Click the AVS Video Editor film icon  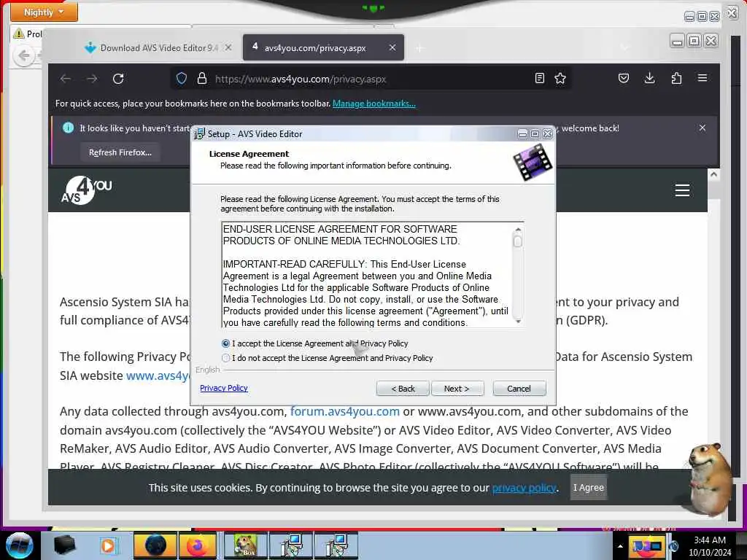point(533,163)
